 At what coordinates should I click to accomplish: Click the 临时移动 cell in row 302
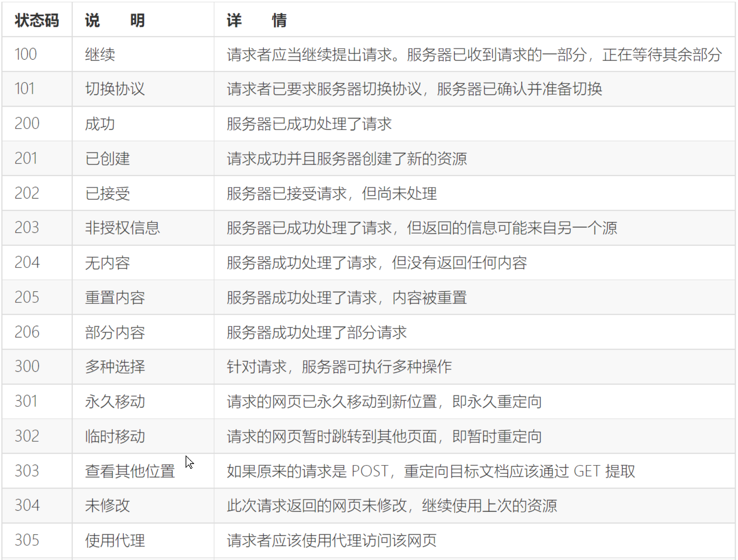point(115,436)
